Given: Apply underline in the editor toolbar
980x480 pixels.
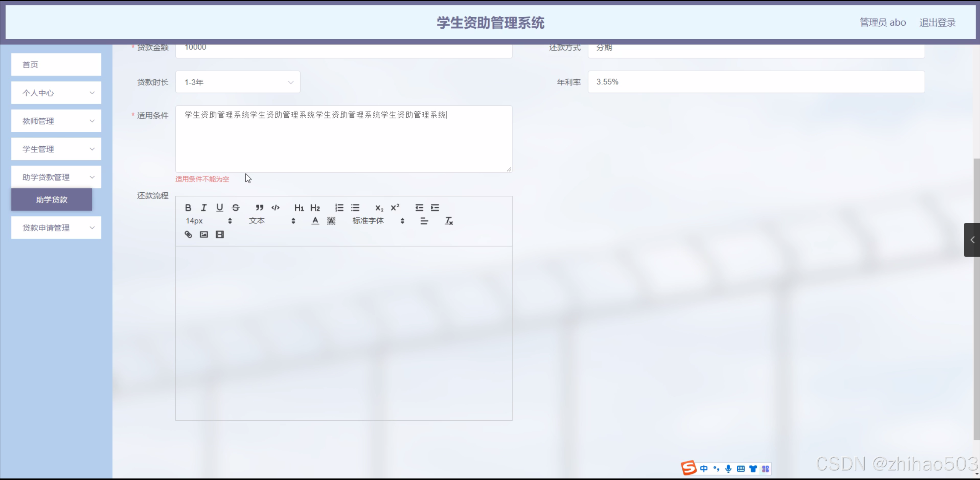Looking at the screenshot, I should tap(219, 208).
